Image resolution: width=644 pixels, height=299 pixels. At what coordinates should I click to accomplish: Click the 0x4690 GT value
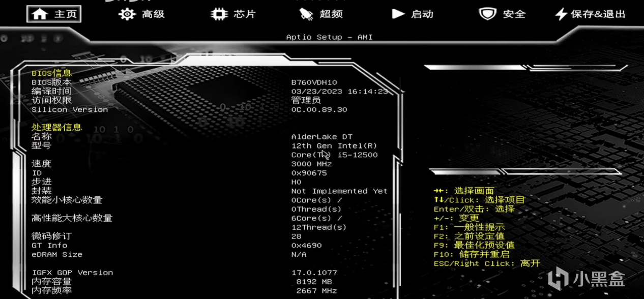coord(306,246)
